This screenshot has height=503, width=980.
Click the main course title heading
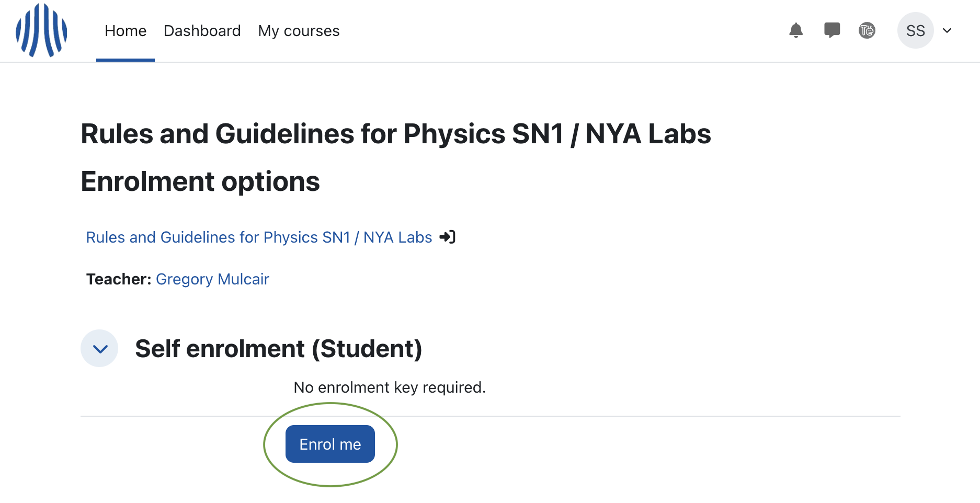click(x=396, y=134)
